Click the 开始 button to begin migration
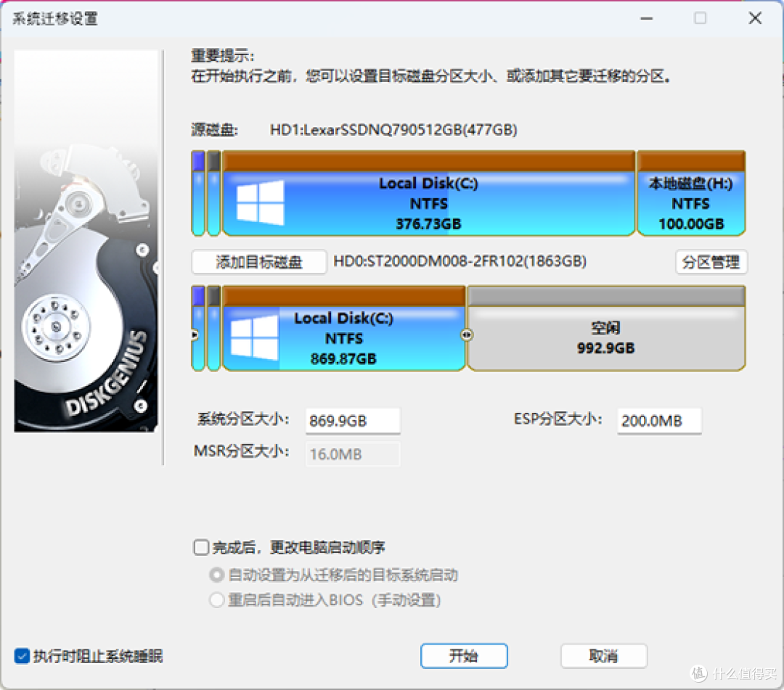784x690 pixels. pos(464,655)
